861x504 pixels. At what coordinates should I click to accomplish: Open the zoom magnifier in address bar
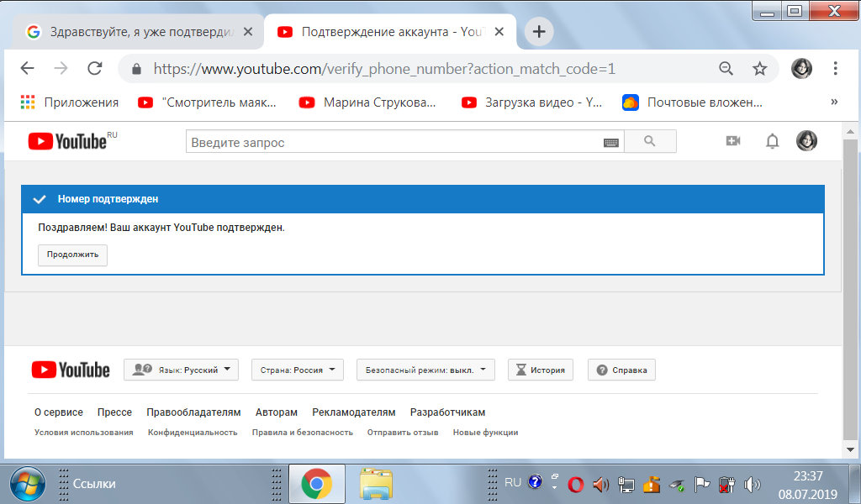(x=726, y=69)
